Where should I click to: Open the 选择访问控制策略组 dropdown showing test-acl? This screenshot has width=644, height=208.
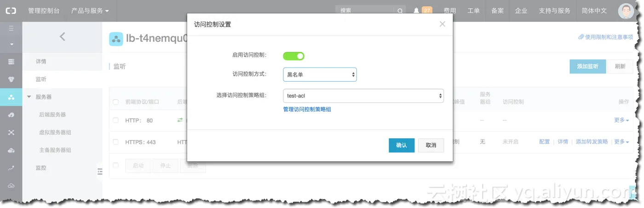click(363, 96)
